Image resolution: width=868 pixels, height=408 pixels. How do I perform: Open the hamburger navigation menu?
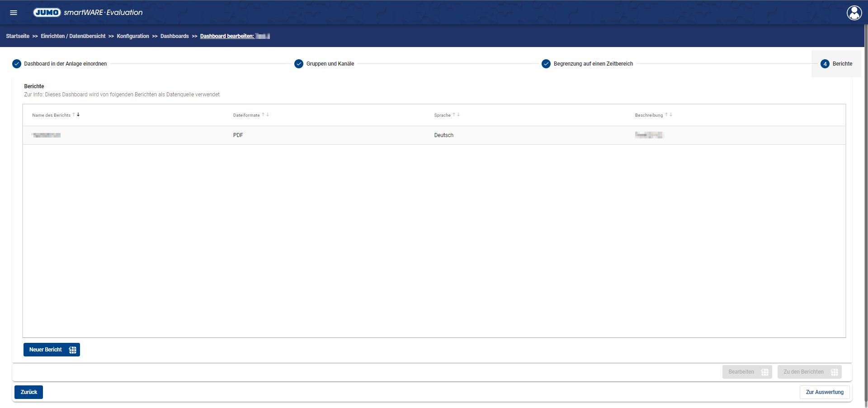(14, 13)
